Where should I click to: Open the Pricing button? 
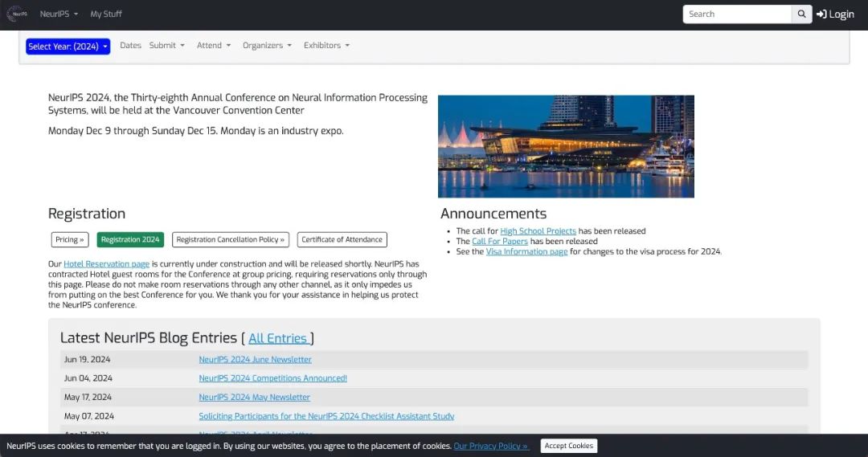pyautogui.click(x=70, y=239)
